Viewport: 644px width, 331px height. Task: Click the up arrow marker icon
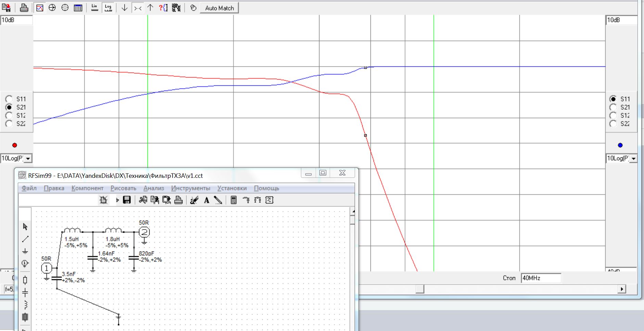coord(150,8)
